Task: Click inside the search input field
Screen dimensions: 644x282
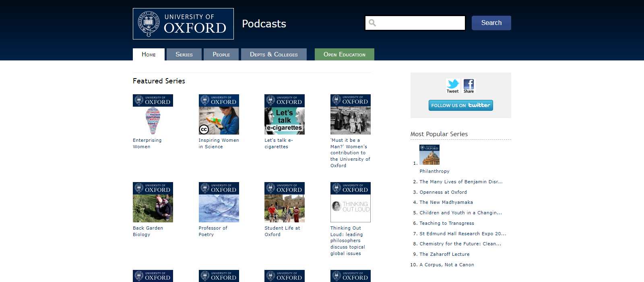Action: point(415,23)
